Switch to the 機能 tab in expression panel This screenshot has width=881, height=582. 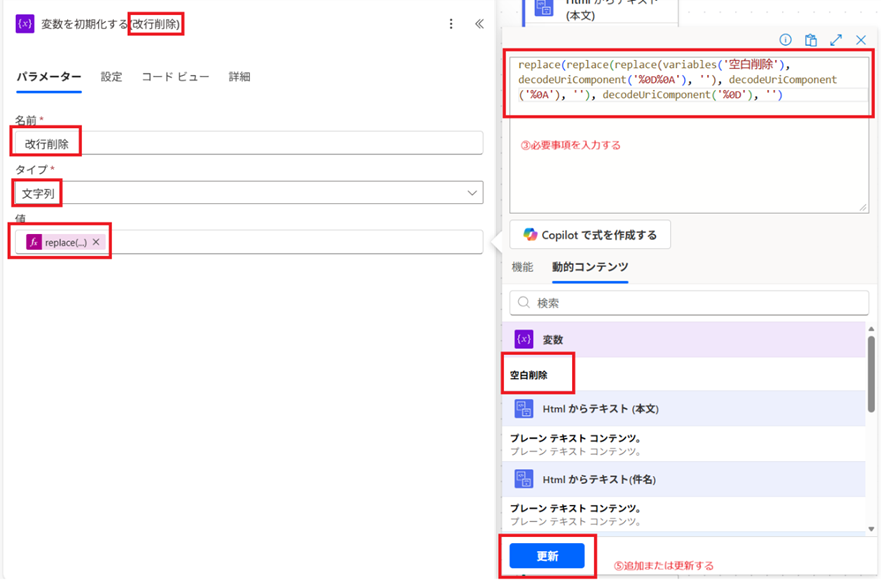522,267
